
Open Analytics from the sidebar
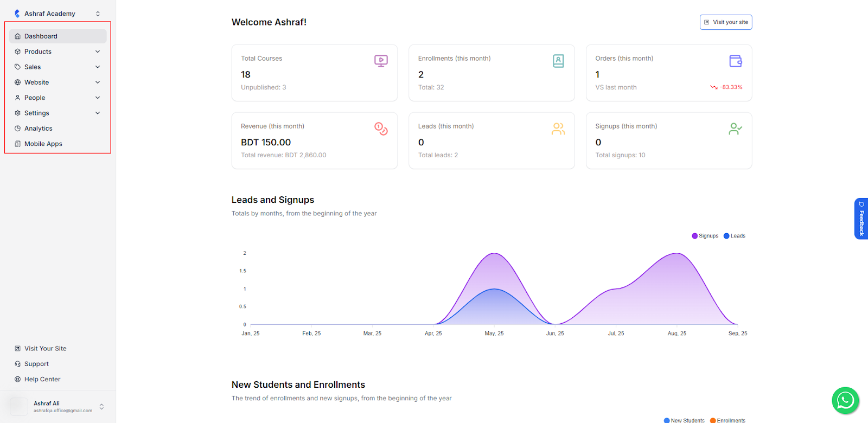coord(39,129)
